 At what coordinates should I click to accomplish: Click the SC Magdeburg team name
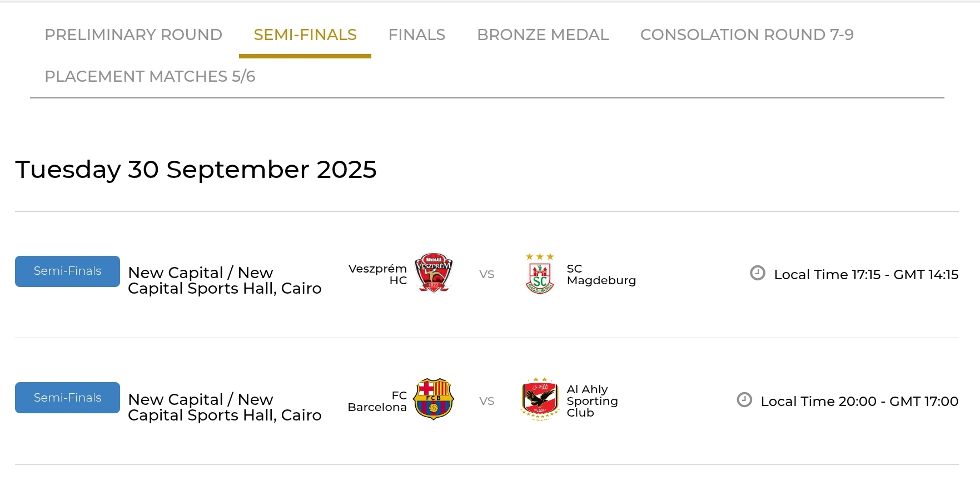tap(600, 274)
